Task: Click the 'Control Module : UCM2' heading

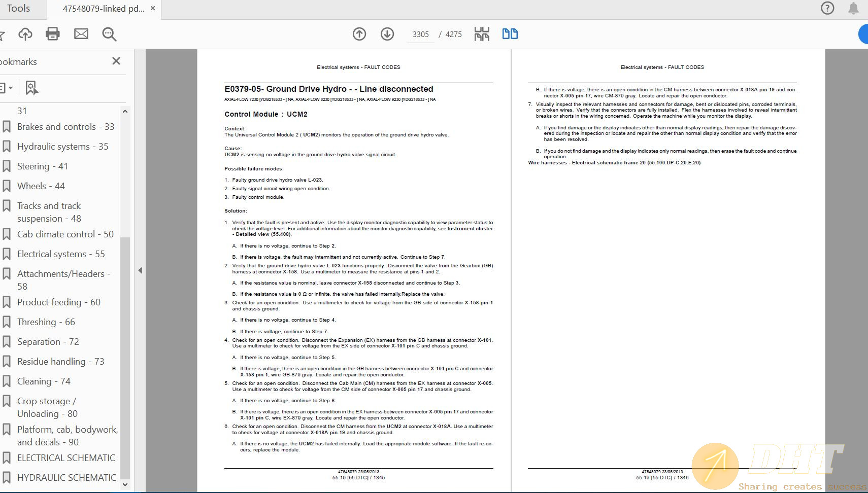Action: point(266,114)
